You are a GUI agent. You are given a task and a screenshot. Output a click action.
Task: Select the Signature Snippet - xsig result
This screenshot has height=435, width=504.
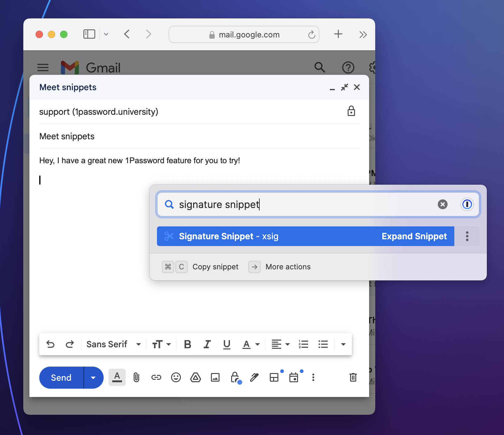[305, 236]
